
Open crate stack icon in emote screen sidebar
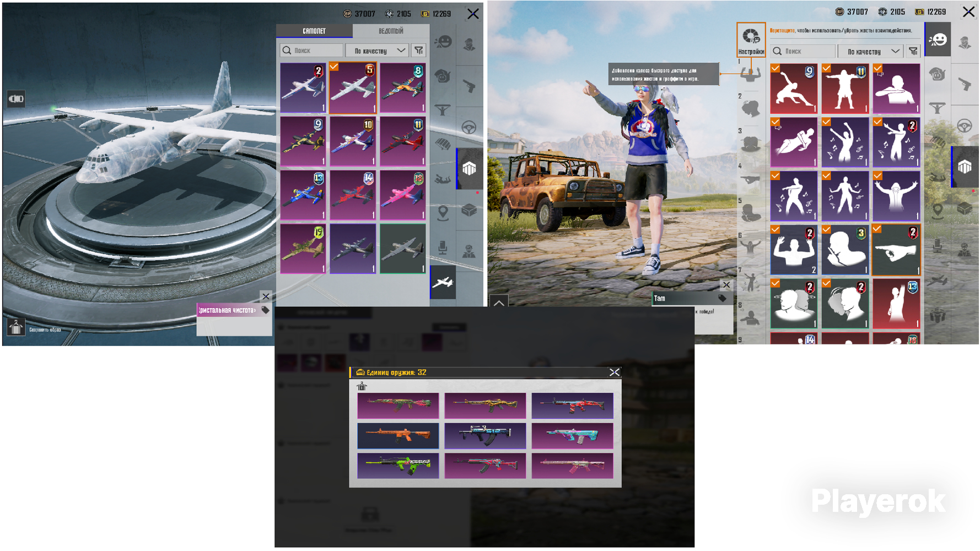(x=965, y=166)
